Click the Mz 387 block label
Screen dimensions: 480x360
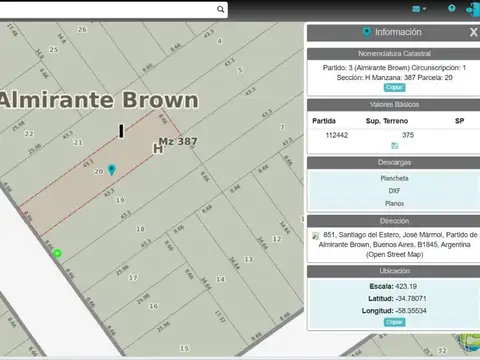point(178,141)
